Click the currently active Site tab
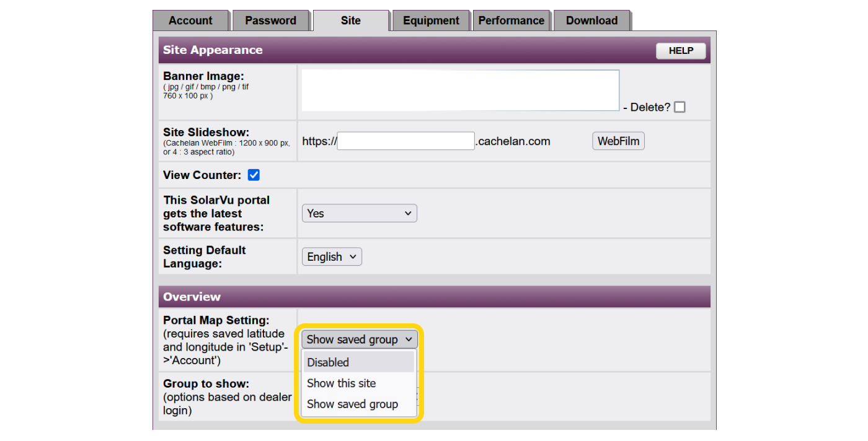The width and height of the screenshot is (868, 441). point(351,20)
